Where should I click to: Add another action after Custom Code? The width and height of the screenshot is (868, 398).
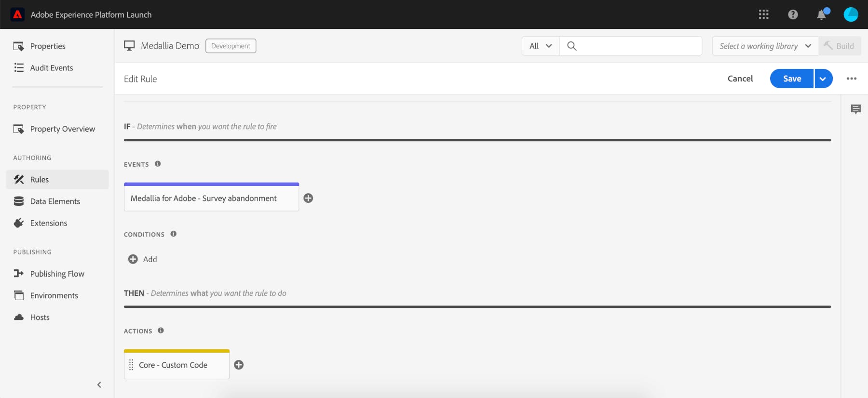[239, 365]
